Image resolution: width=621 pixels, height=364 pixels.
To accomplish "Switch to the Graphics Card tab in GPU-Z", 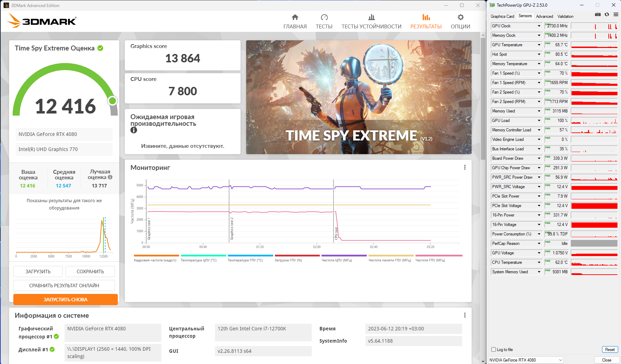I will point(502,16).
